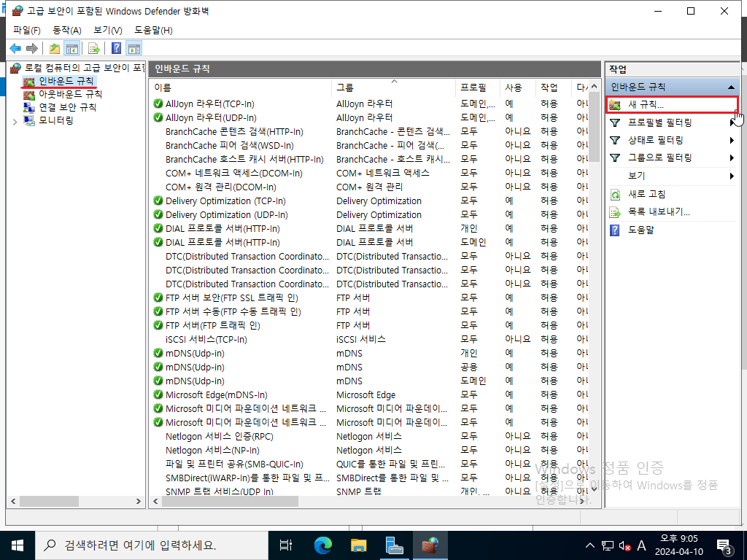Show hidden system tray icons

pyautogui.click(x=589, y=545)
